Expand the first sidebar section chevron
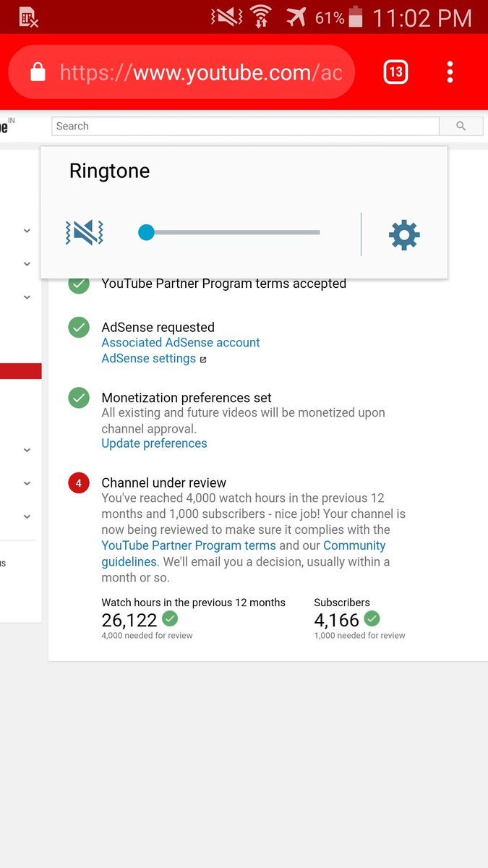 point(27,231)
